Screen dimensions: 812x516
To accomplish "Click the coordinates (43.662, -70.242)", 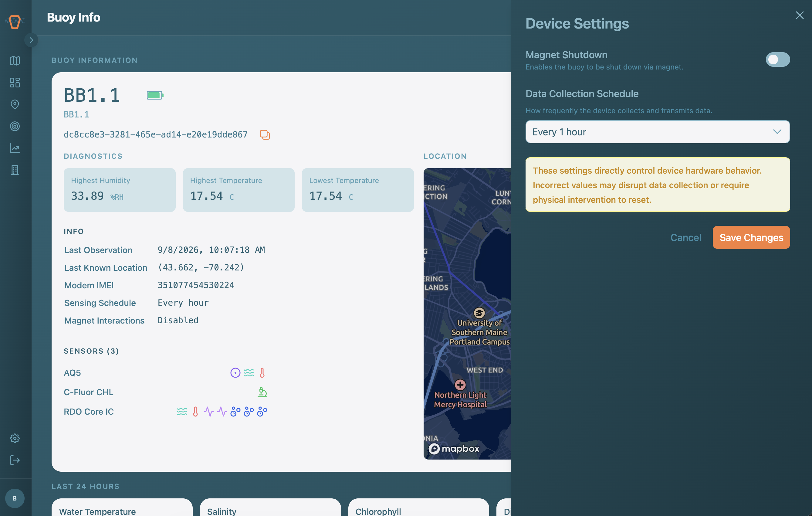I will click(x=201, y=267).
